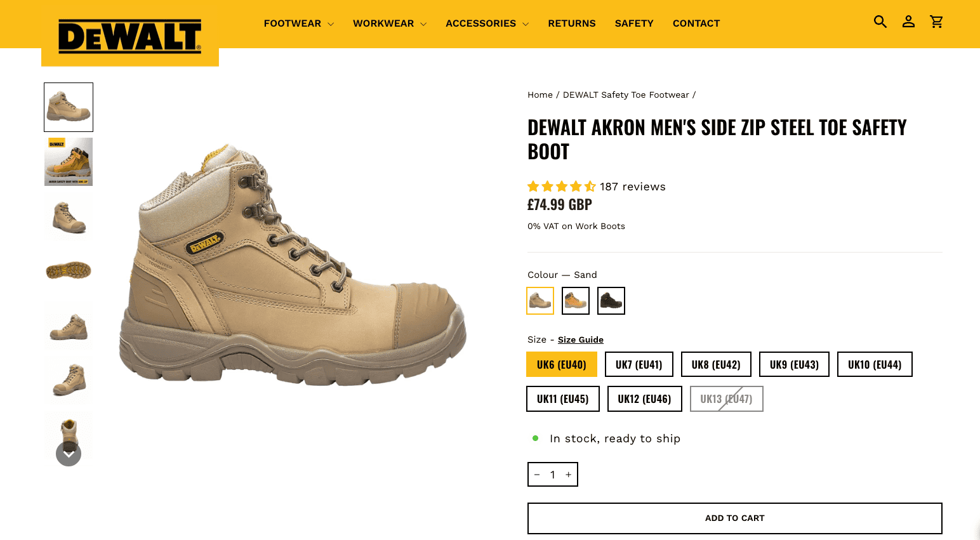Select size UK8 (EU42)
This screenshot has width=980, height=540.
click(716, 364)
